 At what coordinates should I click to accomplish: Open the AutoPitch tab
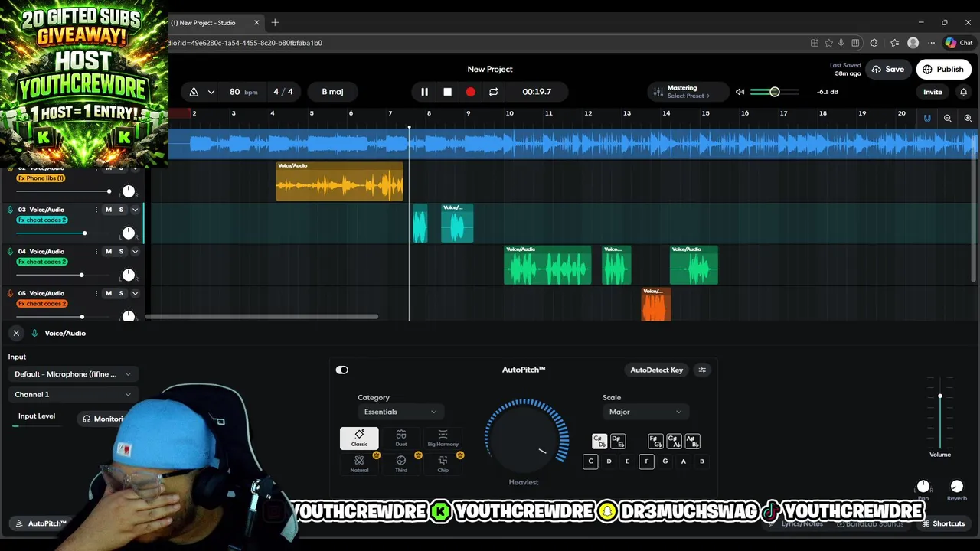tap(41, 524)
